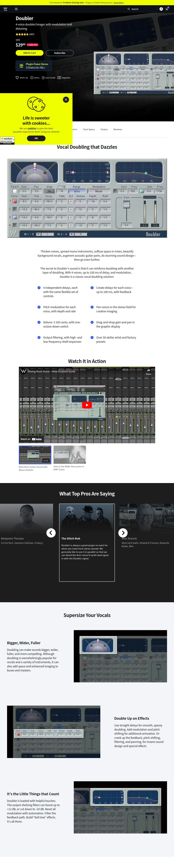Open the shopping cart icon
Image resolution: width=174 pixels, height=868 pixels.
coord(167,9)
